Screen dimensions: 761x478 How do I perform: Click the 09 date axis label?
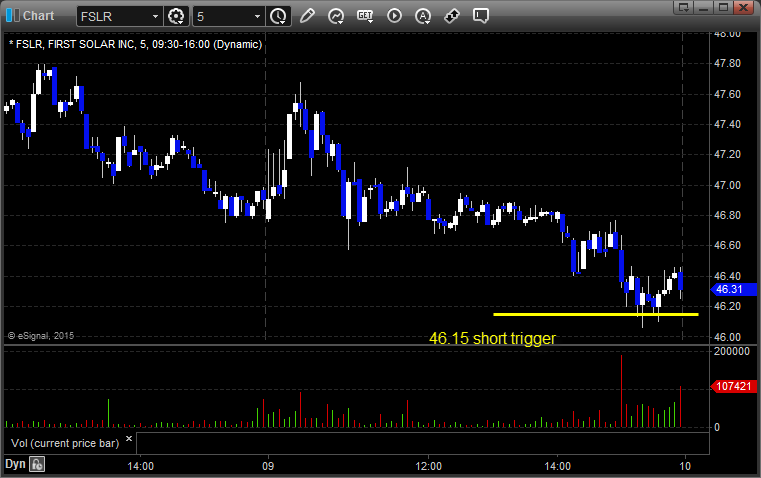coord(268,466)
